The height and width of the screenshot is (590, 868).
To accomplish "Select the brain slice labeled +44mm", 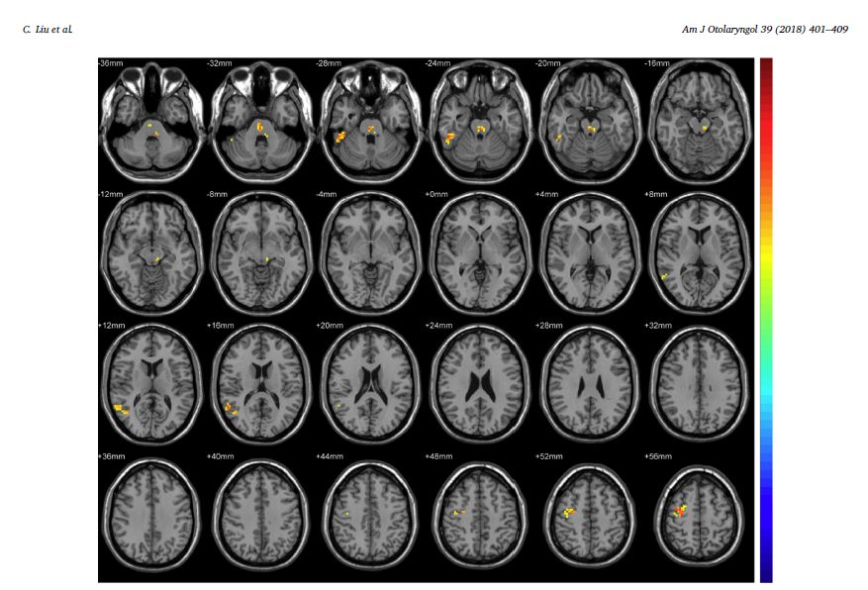I will pos(371,516).
